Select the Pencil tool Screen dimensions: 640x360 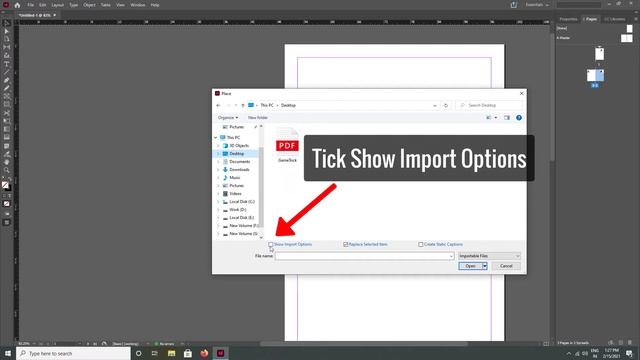7,88
